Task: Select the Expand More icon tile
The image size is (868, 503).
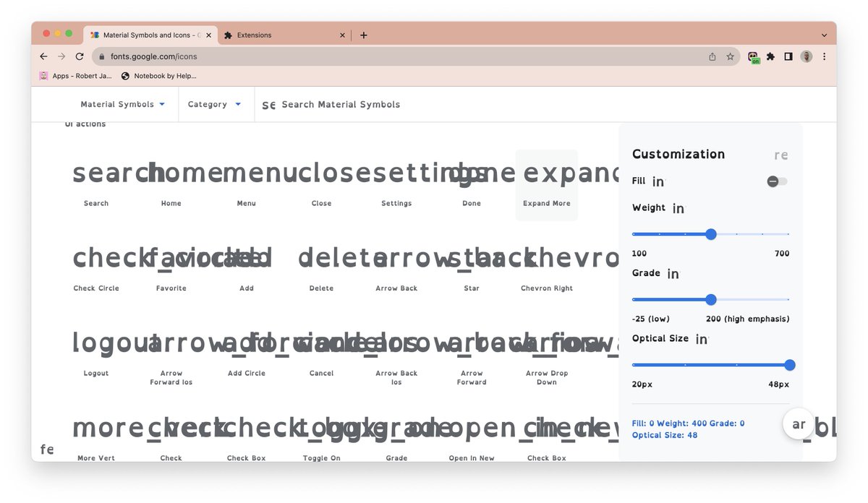Action: coord(547,185)
